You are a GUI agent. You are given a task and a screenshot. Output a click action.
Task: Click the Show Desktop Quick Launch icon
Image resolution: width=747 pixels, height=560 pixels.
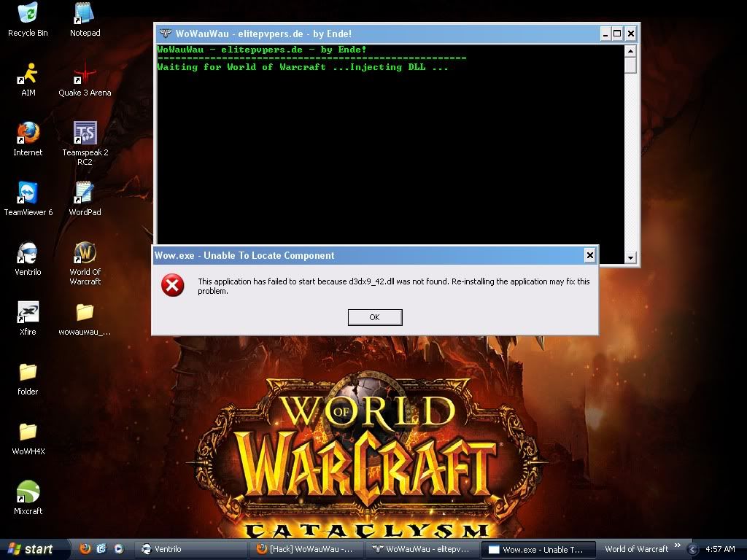(101, 548)
